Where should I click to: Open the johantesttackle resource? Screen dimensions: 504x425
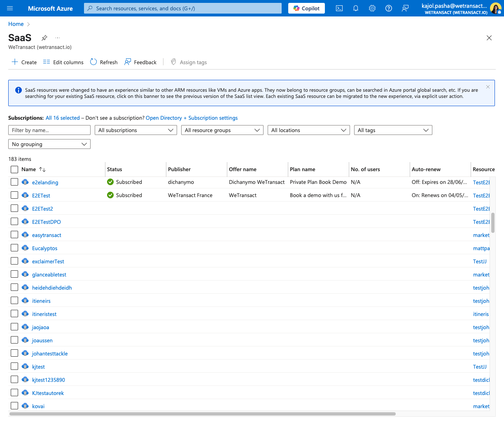click(x=50, y=353)
